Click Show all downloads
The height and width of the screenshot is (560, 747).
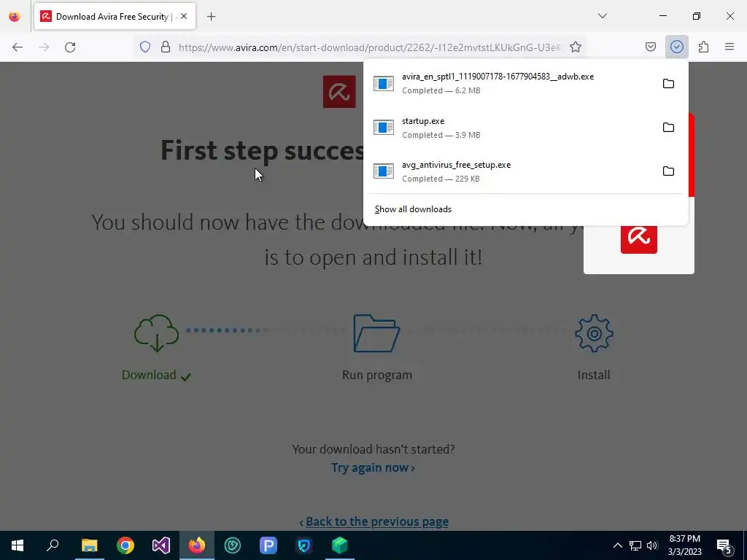click(x=413, y=209)
